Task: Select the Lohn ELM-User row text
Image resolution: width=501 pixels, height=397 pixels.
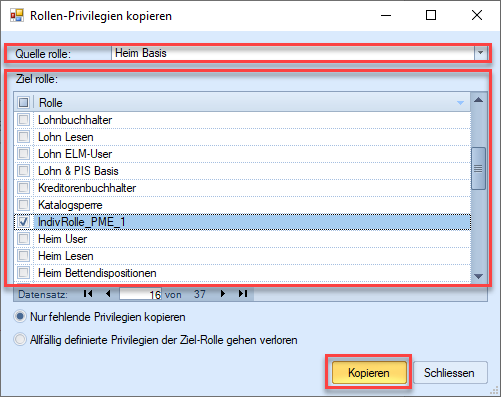Action: pos(75,154)
